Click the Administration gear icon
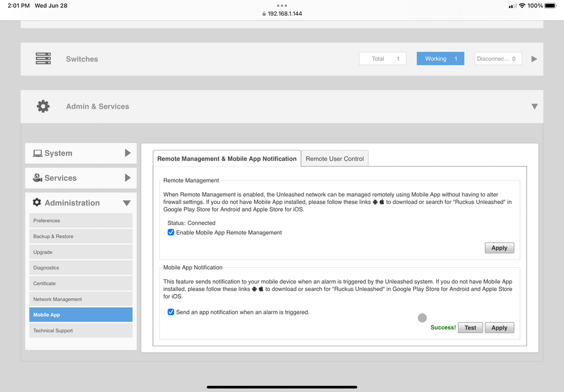The image size is (564, 392). point(37,203)
